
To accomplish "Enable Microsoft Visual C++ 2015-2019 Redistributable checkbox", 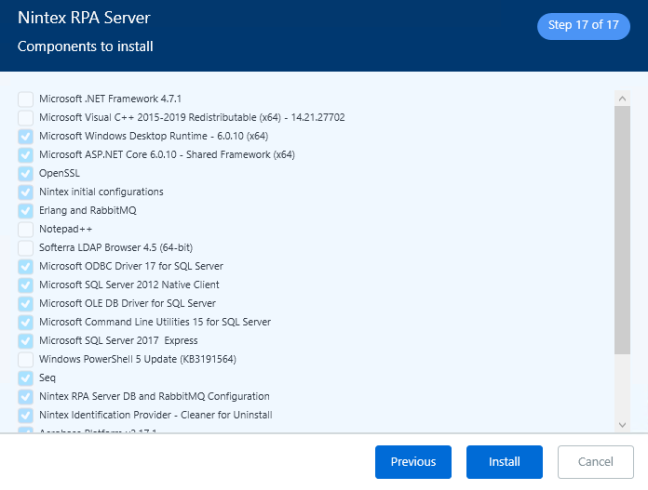I will 26,118.
